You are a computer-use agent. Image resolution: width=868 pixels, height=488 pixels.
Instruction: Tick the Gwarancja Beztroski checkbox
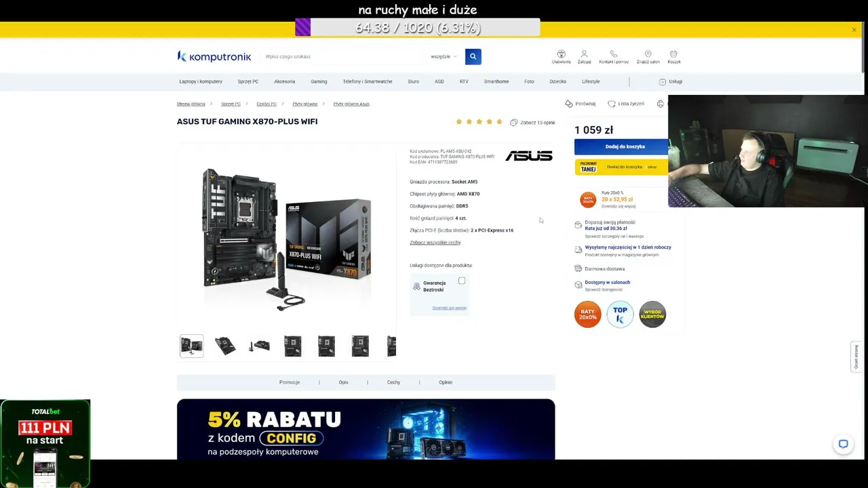[x=462, y=281]
